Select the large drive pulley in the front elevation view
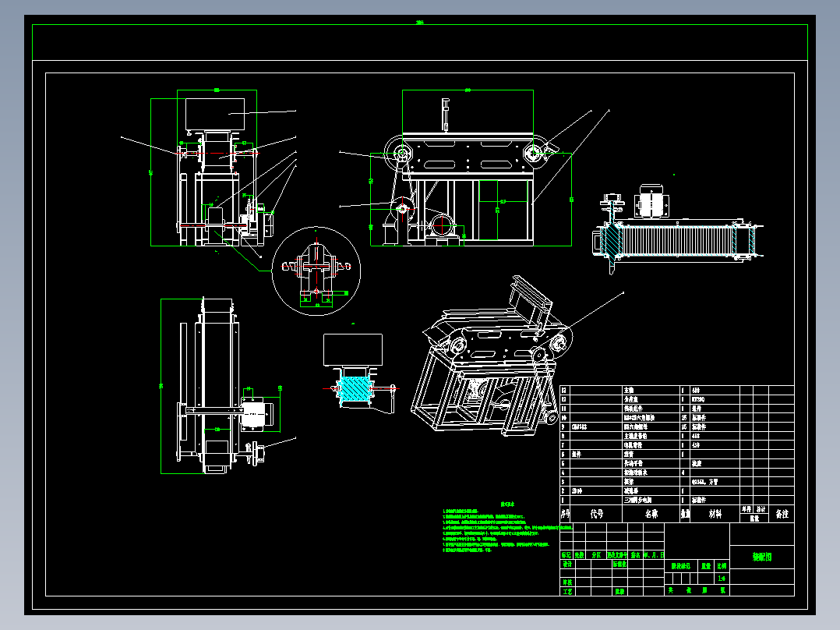The image size is (840, 630). point(402,211)
